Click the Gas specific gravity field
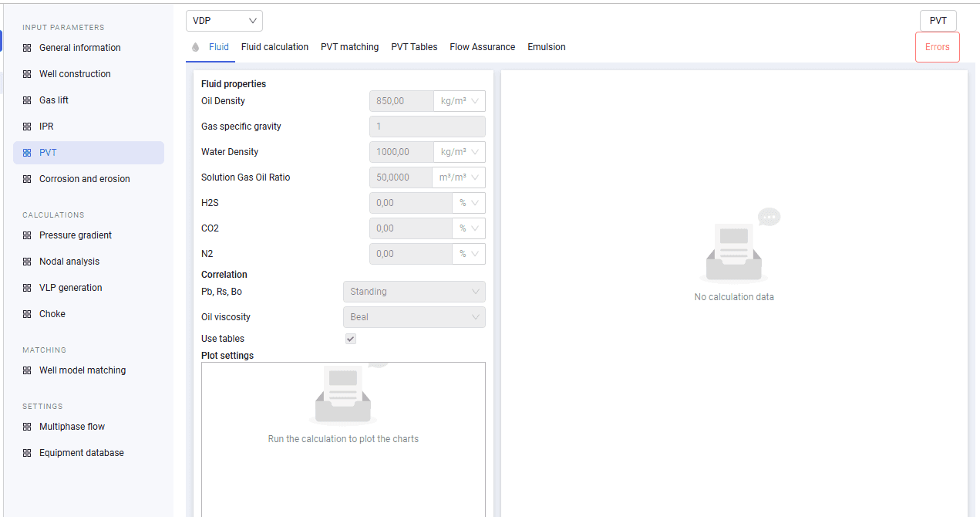 [428, 127]
